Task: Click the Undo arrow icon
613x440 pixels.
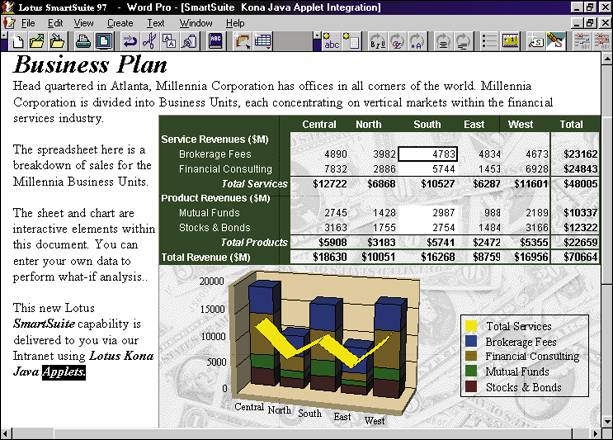Action: (x=129, y=41)
